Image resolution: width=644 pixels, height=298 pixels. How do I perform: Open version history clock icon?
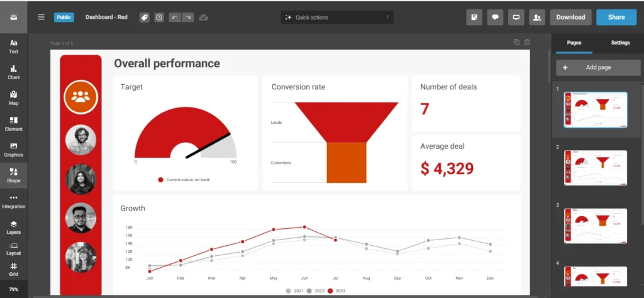pos(159,17)
